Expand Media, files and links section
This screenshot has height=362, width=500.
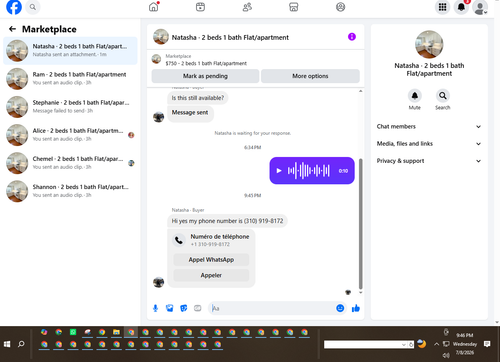point(429,144)
